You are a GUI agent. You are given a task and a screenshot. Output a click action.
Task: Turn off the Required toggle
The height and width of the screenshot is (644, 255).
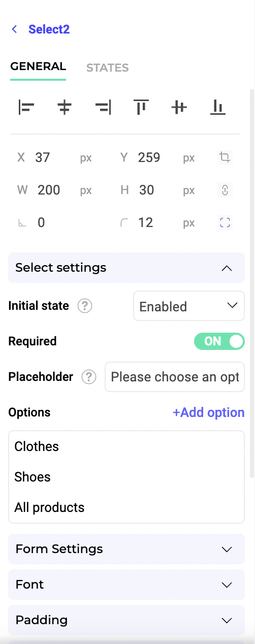[x=219, y=341]
